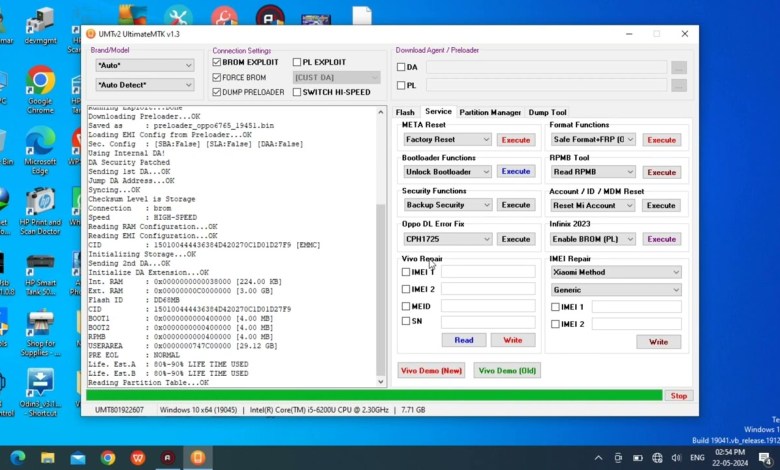Open *Auto Detect* model dropdown
The height and width of the screenshot is (470, 780).
tap(144, 85)
